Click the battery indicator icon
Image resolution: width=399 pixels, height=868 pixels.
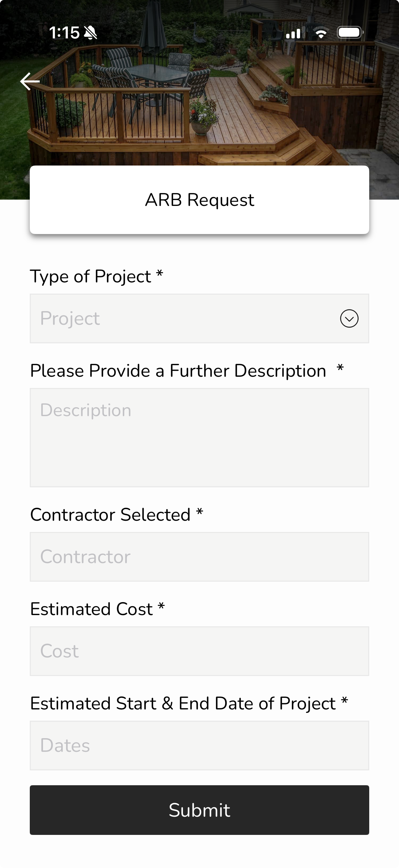[x=350, y=33]
